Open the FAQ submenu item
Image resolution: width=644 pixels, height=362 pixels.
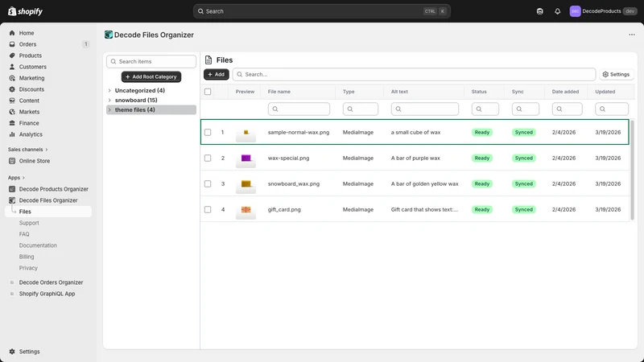pos(24,234)
